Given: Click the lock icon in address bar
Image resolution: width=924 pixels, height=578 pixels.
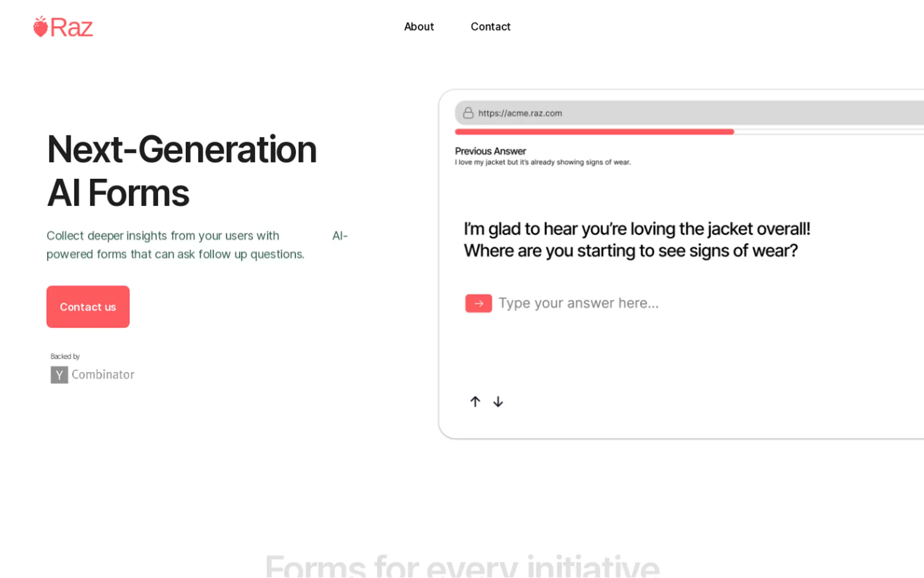Looking at the screenshot, I should point(468,113).
